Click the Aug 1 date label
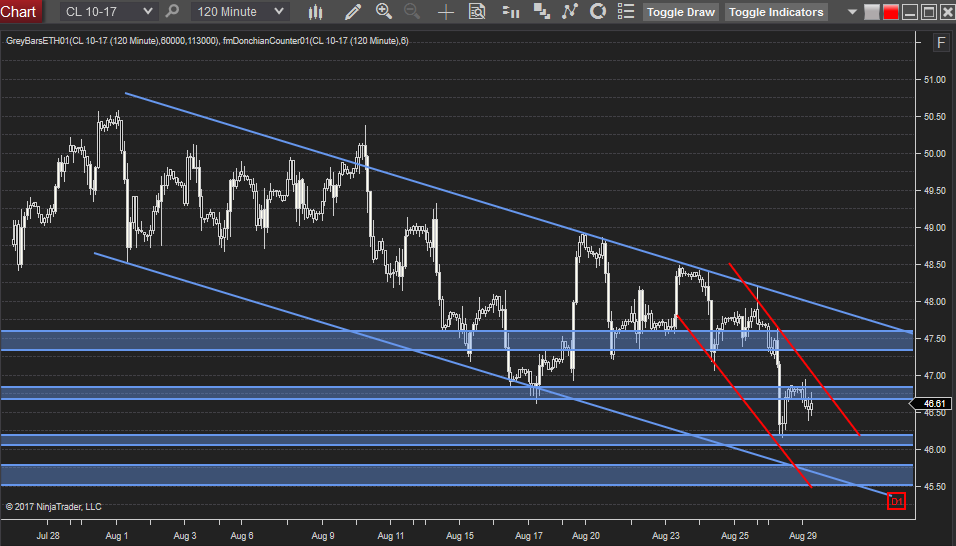Image resolution: width=956 pixels, height=546 pixels. 116,536
